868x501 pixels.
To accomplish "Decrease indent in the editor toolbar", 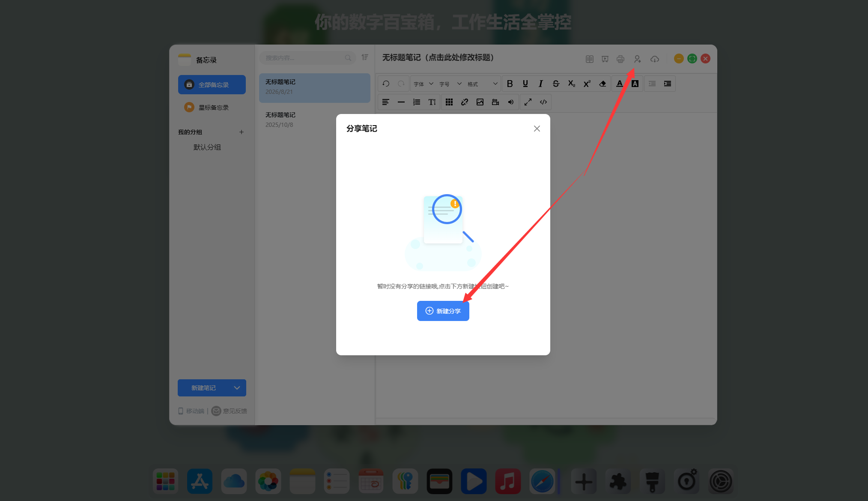I will 652,84.
